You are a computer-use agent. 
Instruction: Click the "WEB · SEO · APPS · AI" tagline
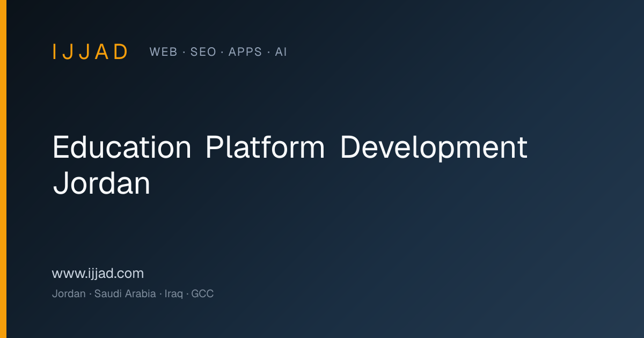tap(218, 52)
